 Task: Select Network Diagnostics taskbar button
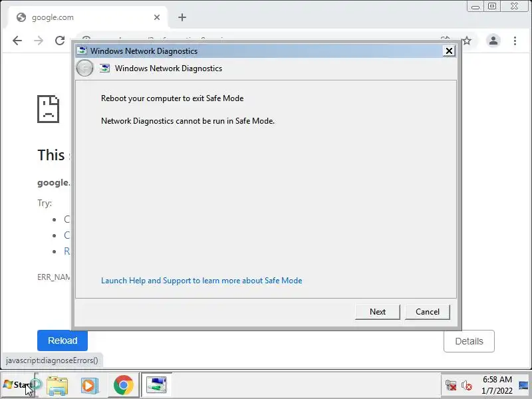coord(156,385)
